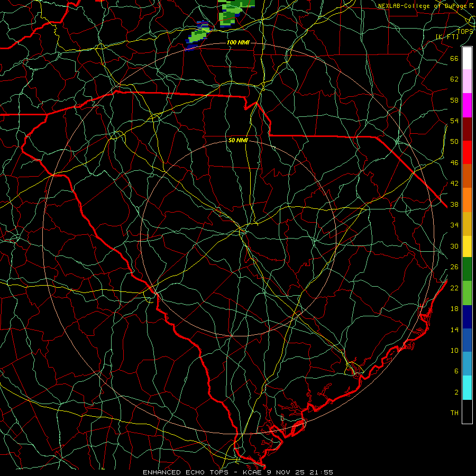Select the dark red legend swatch
This screenshot has width=476, height=476.
tap(467, 129)
